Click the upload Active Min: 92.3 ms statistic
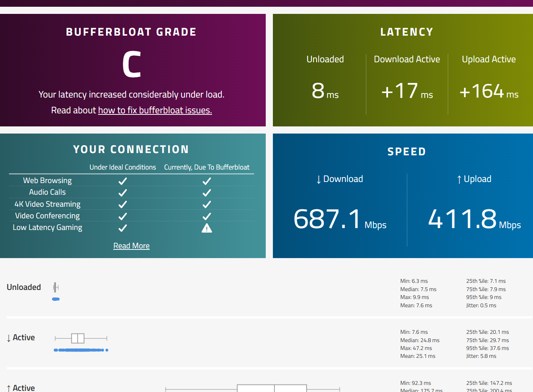The height and width of the screenshot is (392, 533). point(416,383)
